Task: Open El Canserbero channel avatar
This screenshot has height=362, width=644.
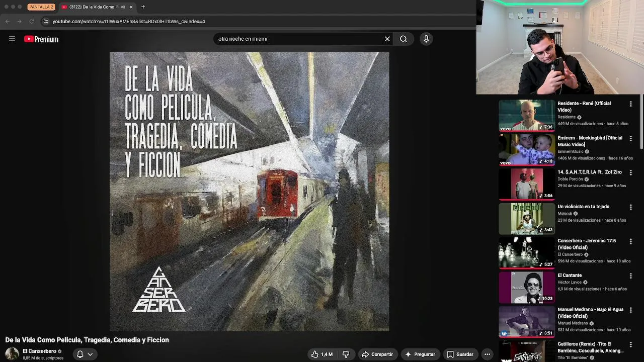Action: click(x=12, y=354)
